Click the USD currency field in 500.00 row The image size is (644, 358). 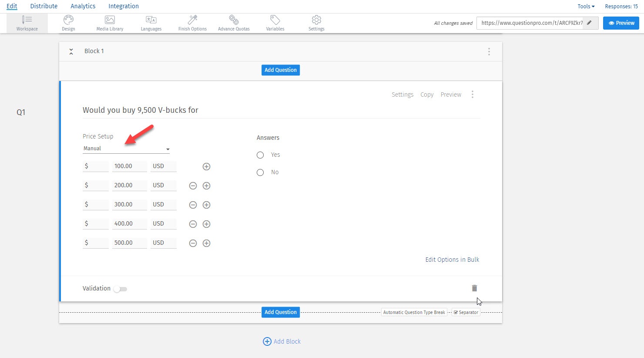coord(164,243)
